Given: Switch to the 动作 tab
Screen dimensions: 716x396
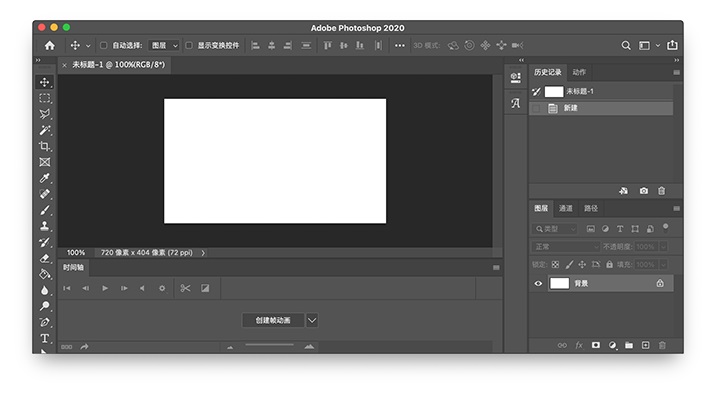Looking at the screenshot, I should point(579,72).
